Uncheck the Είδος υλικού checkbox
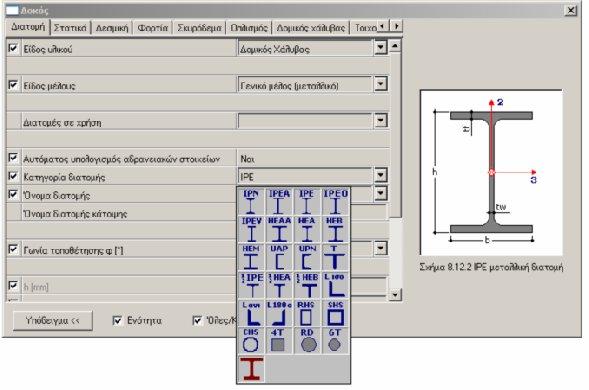The height and width of the screenshot is (390, 589). coord(13,48)
